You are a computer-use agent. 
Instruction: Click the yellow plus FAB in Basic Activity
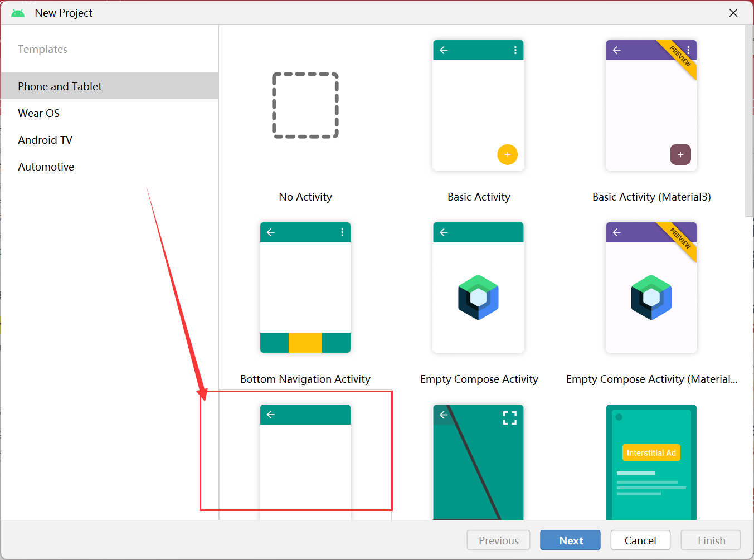[x=507, y=154]
